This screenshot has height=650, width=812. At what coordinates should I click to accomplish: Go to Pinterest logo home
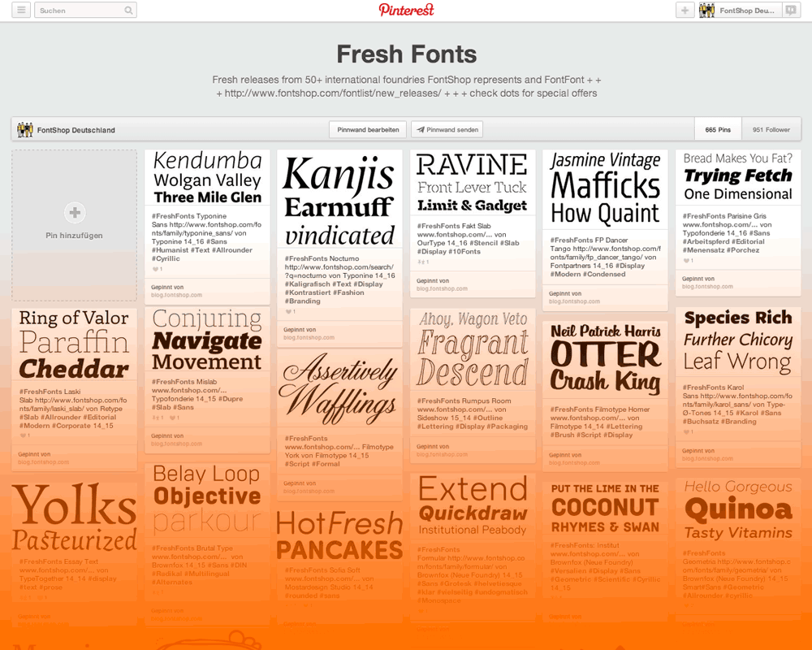(407, 10)
